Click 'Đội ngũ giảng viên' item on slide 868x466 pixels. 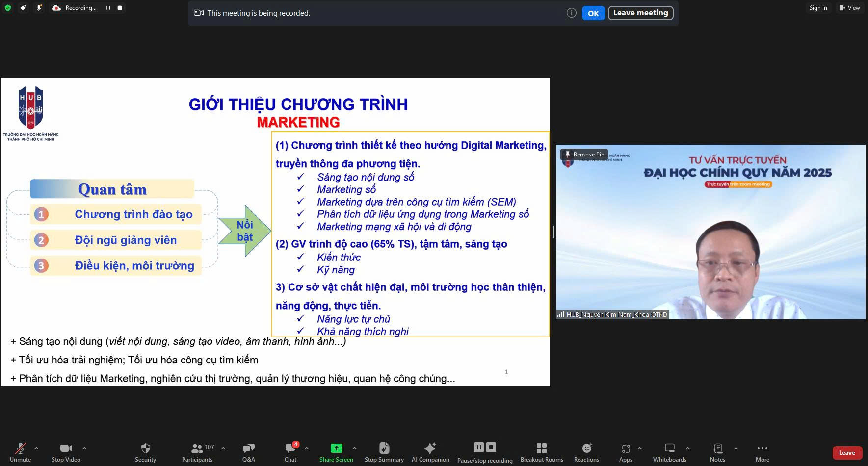[116, 240]
